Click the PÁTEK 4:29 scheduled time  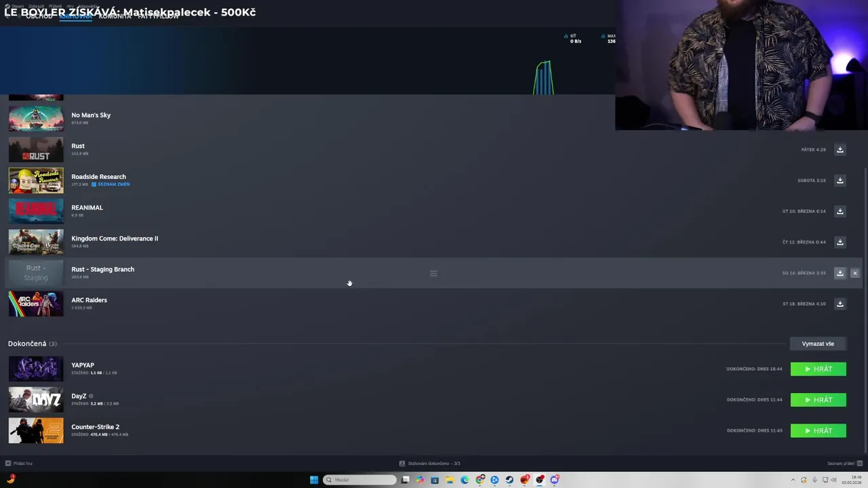pyautogui.click(x=813, y=150)
